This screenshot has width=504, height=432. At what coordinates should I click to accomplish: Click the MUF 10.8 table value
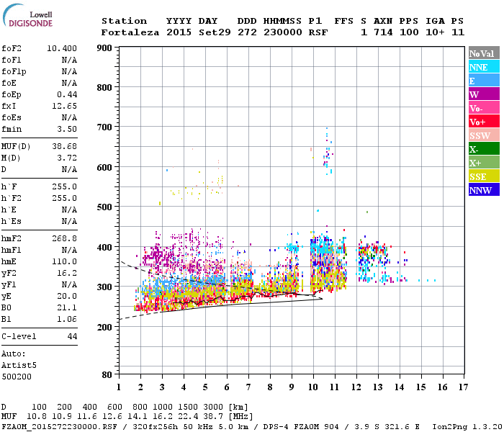[37, 417]
